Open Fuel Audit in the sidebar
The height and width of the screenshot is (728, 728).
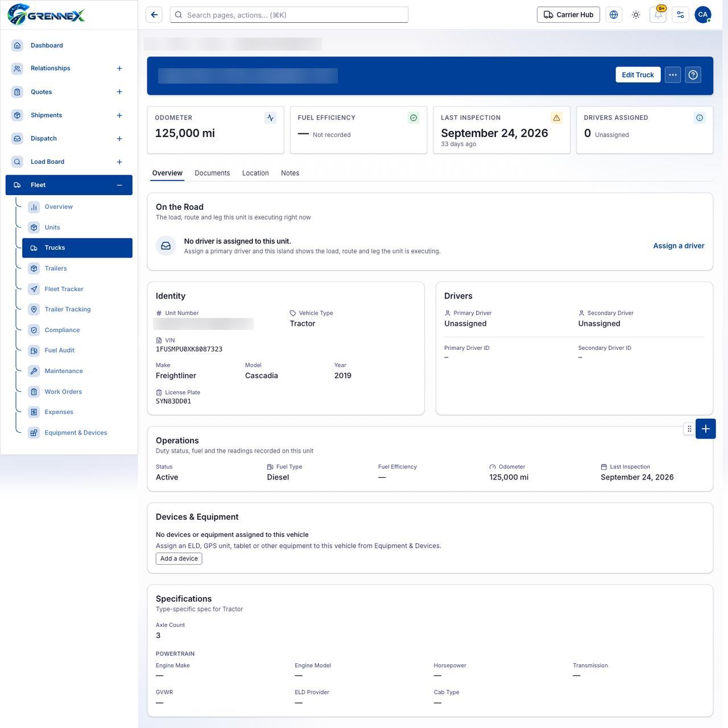[x=77, y=350]
